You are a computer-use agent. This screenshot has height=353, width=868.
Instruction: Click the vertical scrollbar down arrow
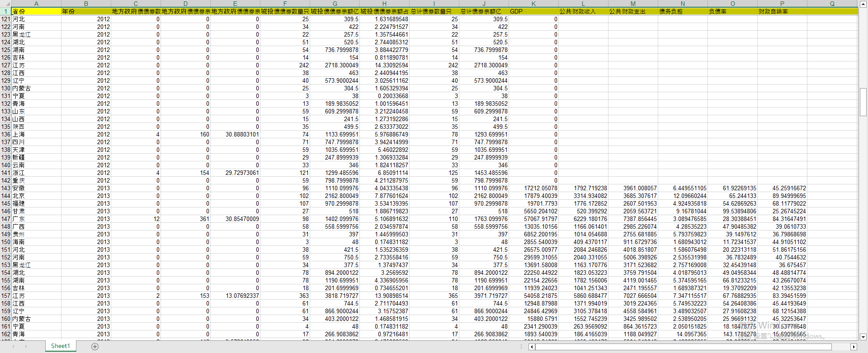863,337
